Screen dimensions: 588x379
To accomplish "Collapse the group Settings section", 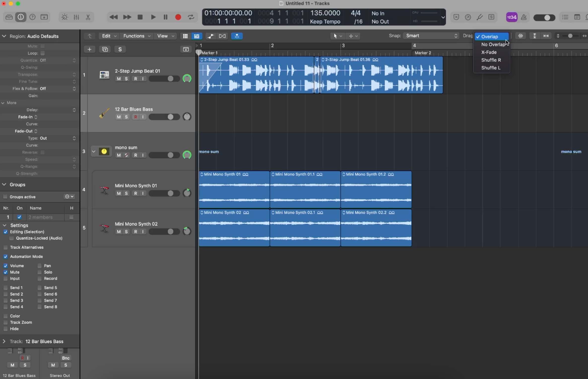I will point(4,225).
